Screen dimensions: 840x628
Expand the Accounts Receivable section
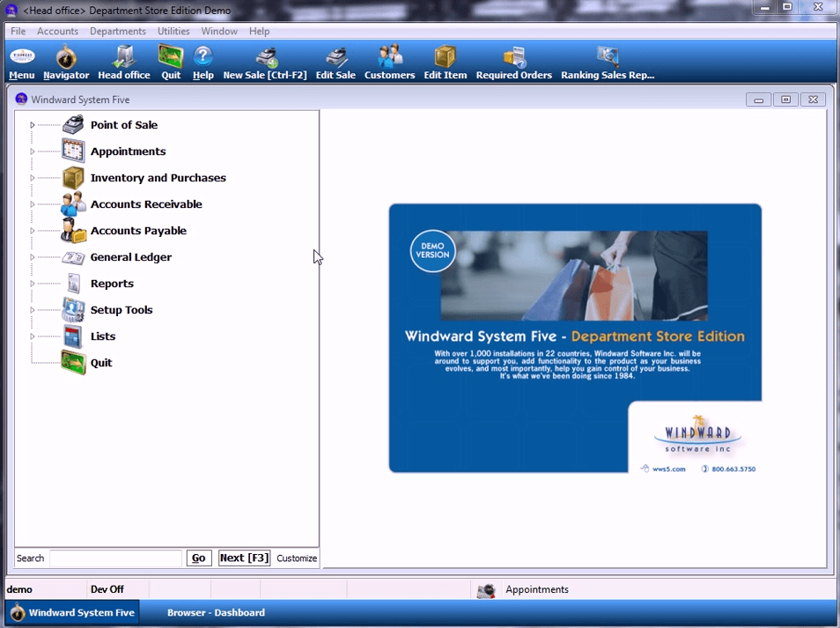[33, 203]
